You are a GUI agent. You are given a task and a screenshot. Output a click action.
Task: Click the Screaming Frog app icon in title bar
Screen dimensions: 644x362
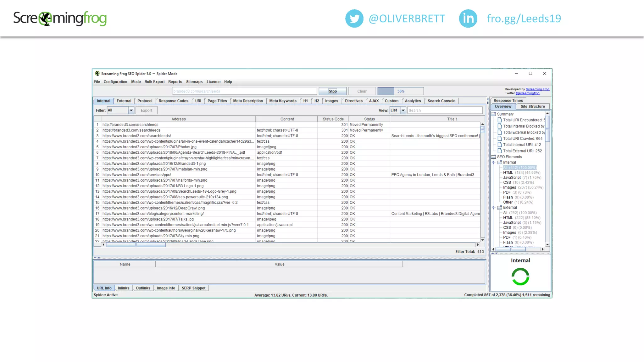click(97, 74)
